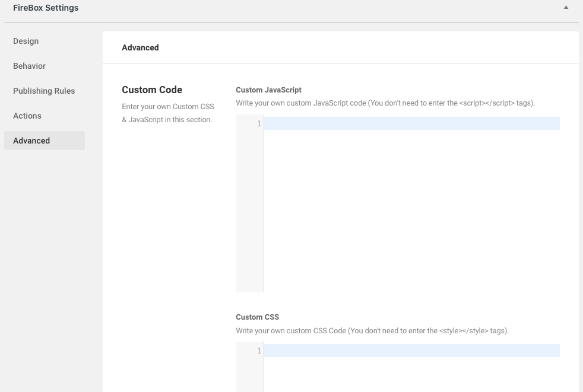Collapse the FireBox Settings panel arrow
The image size is (583, 392).
coord(566,8)
